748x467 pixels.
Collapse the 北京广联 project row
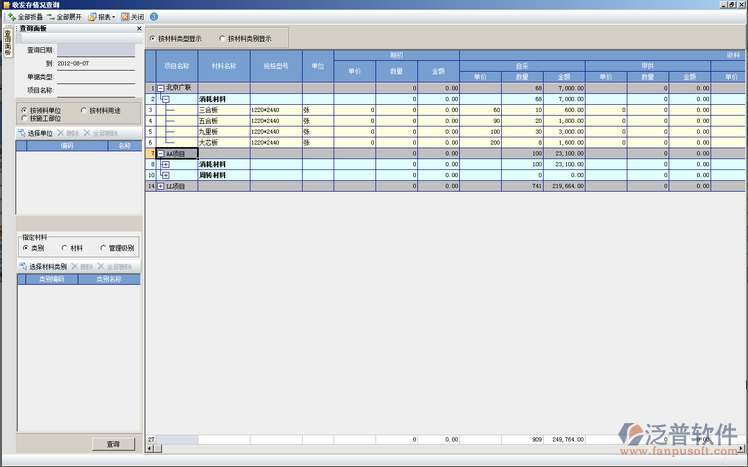click(161, 88)
